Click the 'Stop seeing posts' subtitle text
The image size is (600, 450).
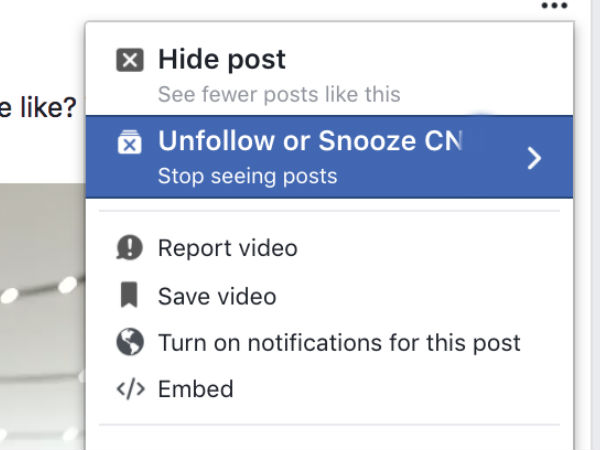(247, 177)
